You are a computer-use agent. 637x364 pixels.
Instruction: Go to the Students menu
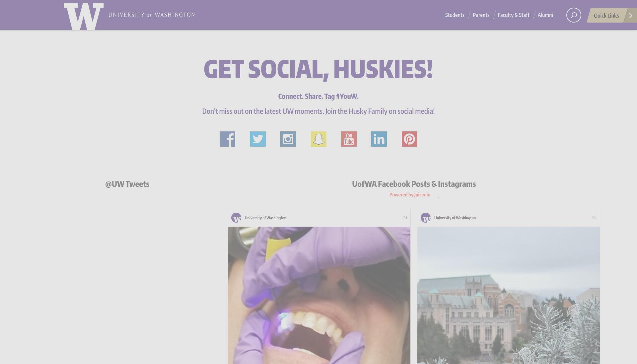(455, 15)
